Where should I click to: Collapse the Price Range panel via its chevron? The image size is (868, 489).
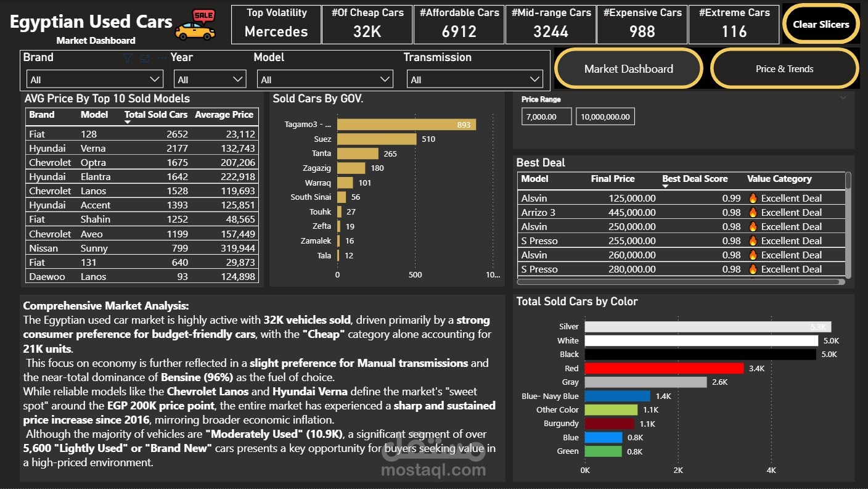(x=843, y=97)
